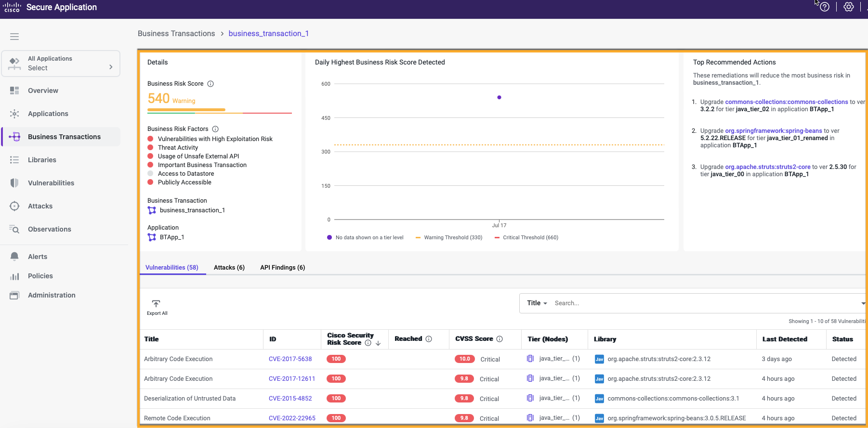This screenshot has width=868, height=428.
Task: Open org.apache.struts:struts2-core recommendation link
Action: tap(768, 167)
